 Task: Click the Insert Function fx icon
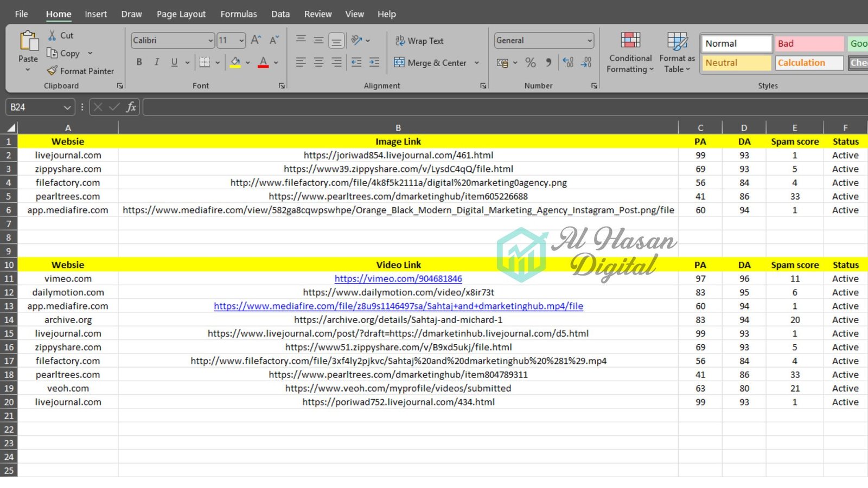point(131,107)
